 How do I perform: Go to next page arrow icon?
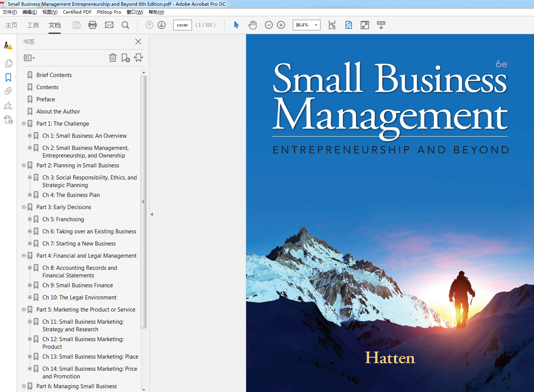[x=162, y=25]
